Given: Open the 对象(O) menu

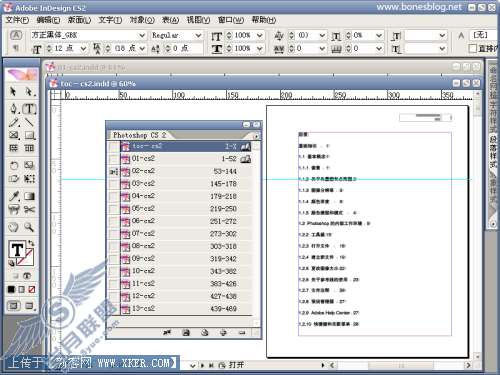Looking at the screenshot, I should 142,20.
